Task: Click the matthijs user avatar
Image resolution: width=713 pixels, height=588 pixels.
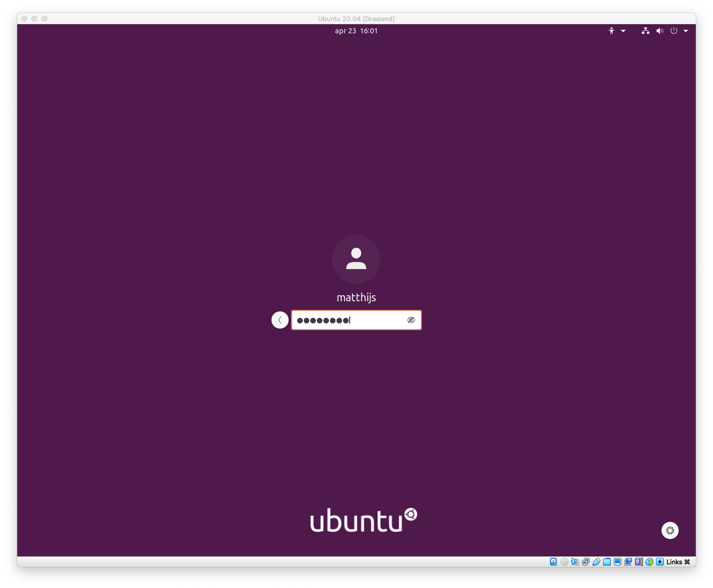Action: tap(356, 259)
